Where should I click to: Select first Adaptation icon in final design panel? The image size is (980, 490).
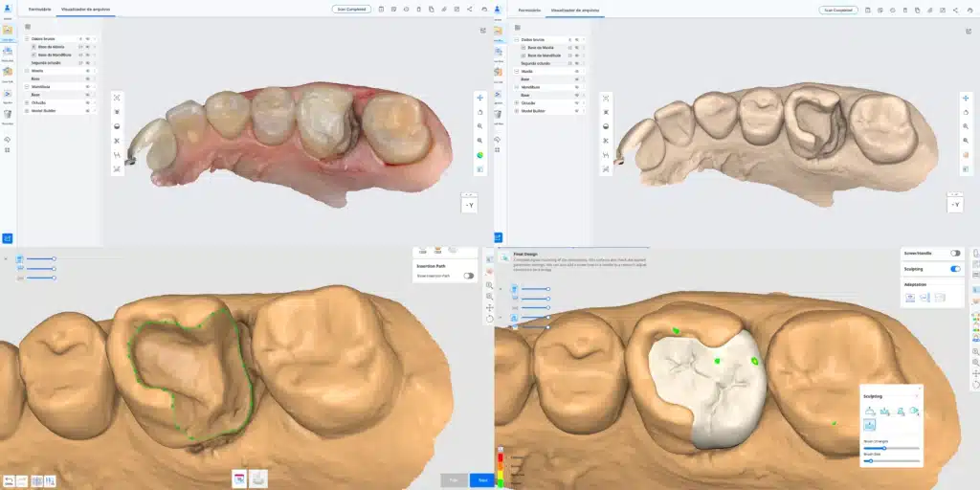(x=910, y=298)
